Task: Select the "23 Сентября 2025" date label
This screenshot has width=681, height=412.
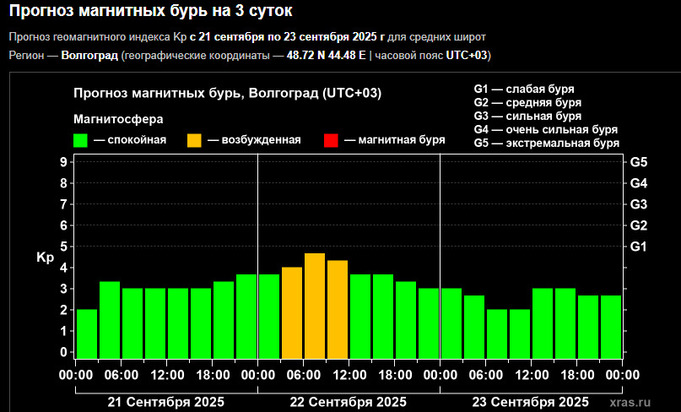Action: pos(530,401)
